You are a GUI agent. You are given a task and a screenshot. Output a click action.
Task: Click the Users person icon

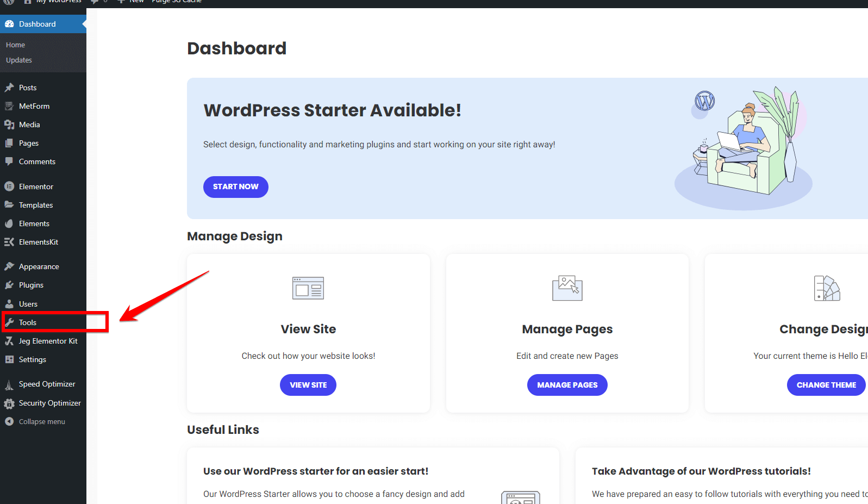pyautogui.click(x=9, y=304)
